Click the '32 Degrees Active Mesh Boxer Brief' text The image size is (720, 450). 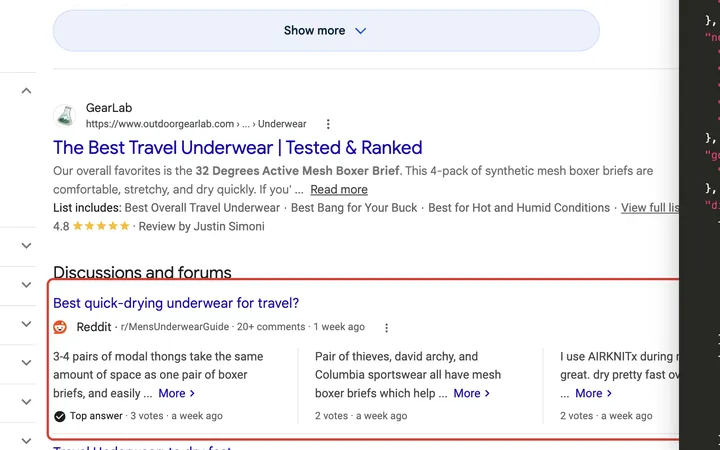click(298, 171)
